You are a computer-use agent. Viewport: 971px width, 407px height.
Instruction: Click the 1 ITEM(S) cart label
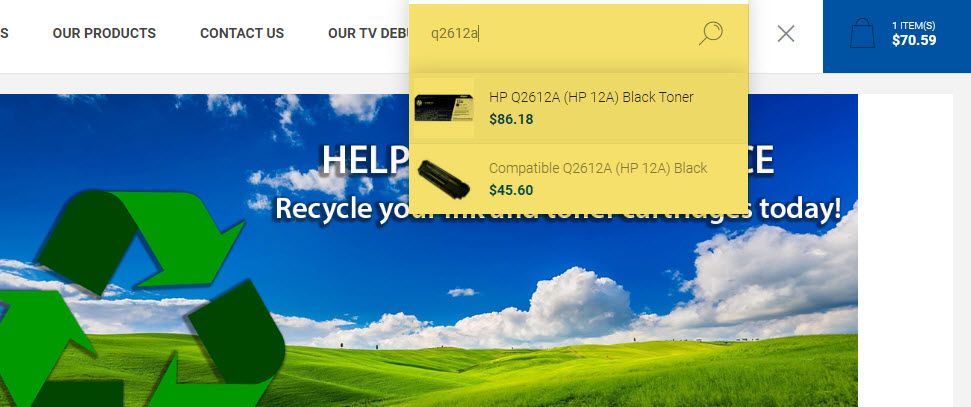click(913, 25)
